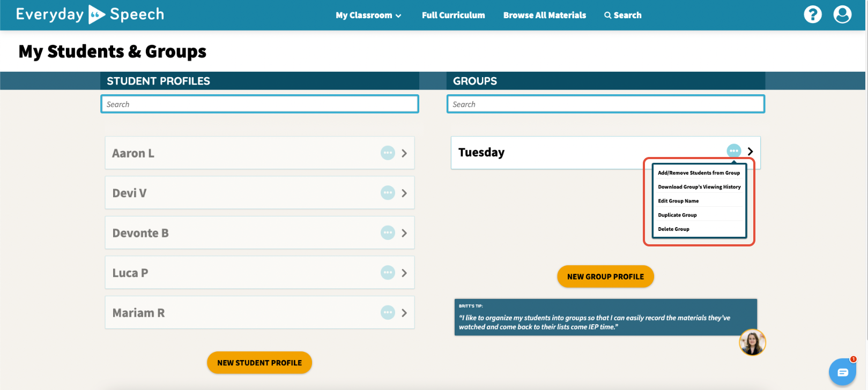Expand Devonte B profile chevron
The height and width of the screenshot is (390, 868).
[x=404, y=233]
